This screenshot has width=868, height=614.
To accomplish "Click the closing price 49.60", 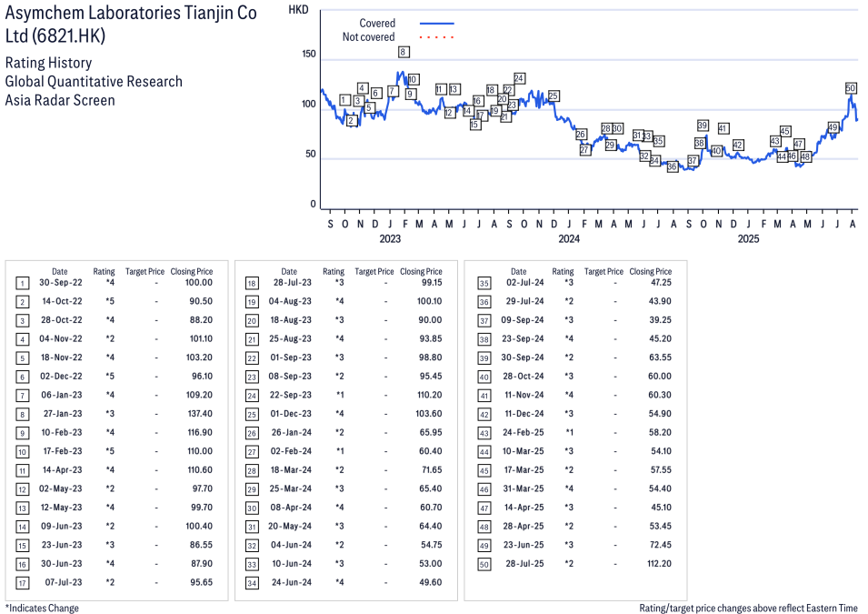I will coord(431,582).
